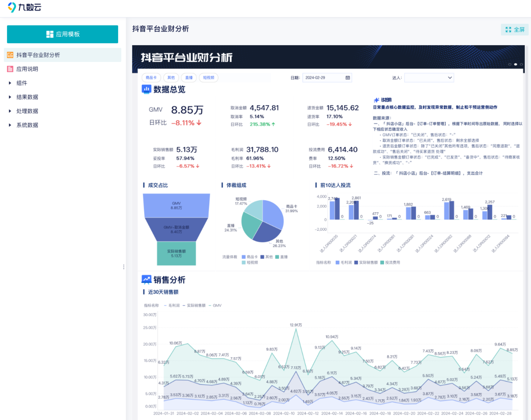Toggle the 商品卡 filter chip
Image resolution: width=531 pixels, height=420 pixels.
(151, 78)
